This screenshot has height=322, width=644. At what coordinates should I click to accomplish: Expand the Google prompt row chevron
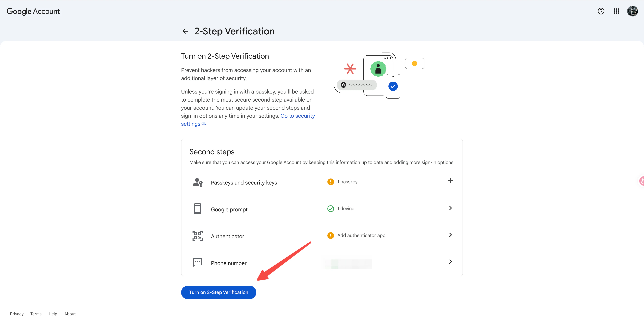click(x=450, y=208)
